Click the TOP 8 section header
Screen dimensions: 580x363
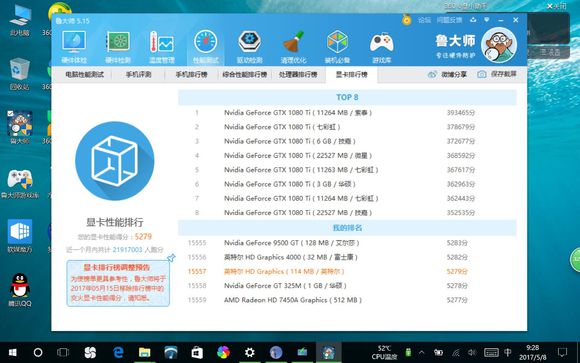[x=347, y=97]
